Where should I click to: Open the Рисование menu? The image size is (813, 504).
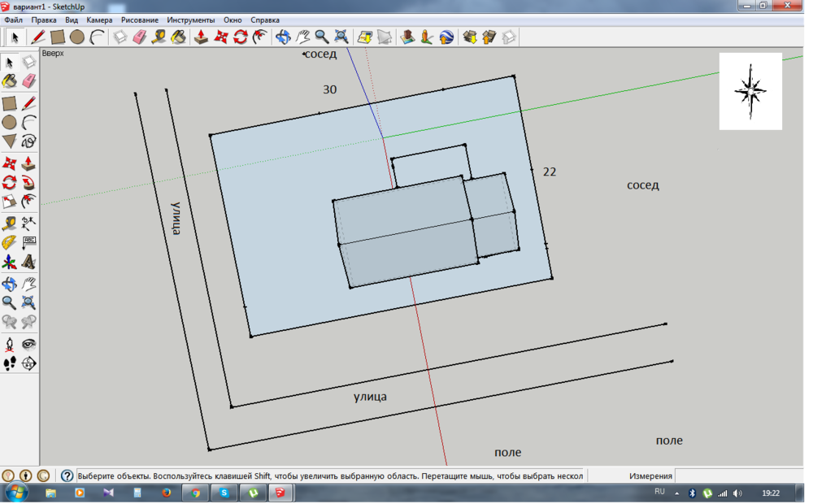click(140, 20)
